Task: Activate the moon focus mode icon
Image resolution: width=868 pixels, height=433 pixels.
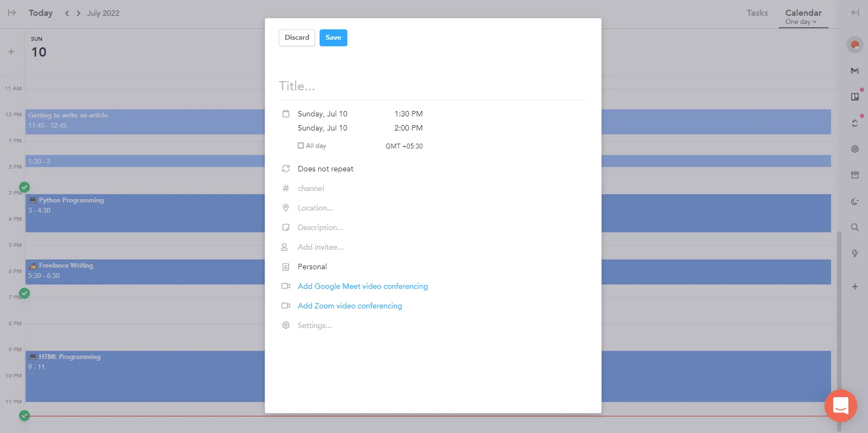Action: pyautogui.click(x=855, y=201)
